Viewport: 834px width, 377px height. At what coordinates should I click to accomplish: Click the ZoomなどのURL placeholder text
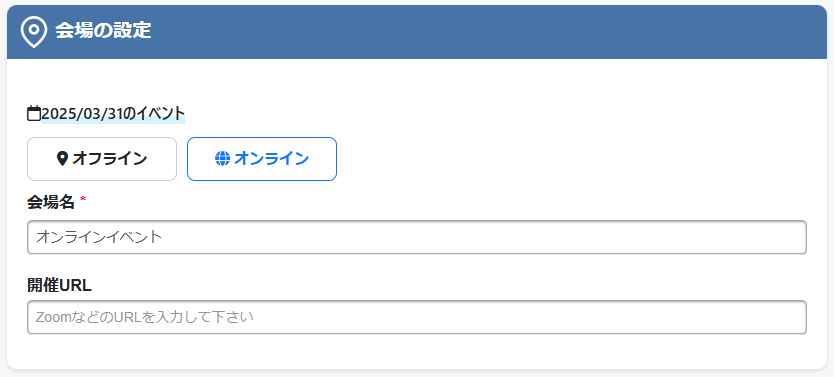coord(145,317)
